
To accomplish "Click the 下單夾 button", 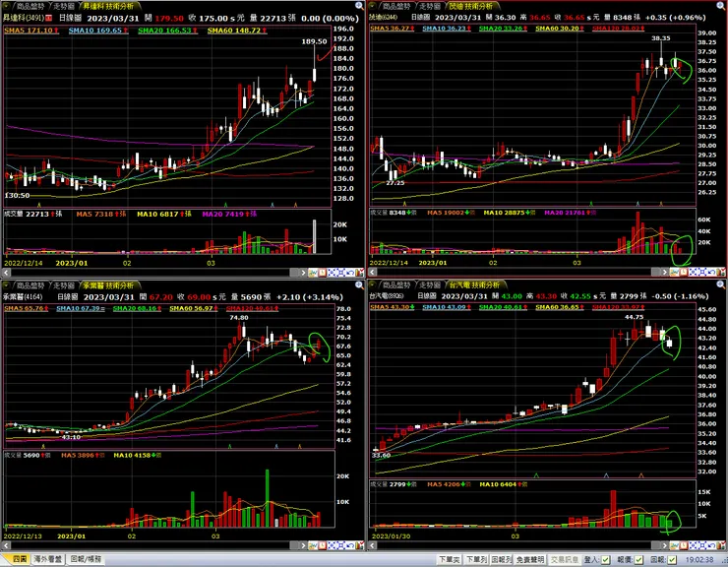I will (450, 559).
